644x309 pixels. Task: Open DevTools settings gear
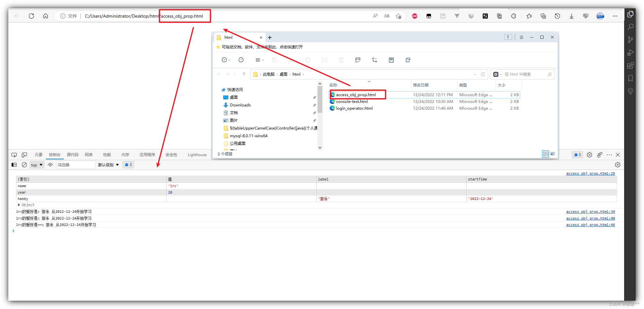[589, 155]
